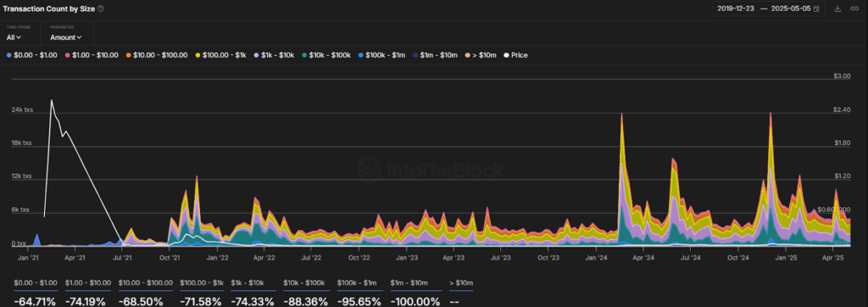This screenshot has height=307, width=868.
Task: Click the 24k txs y-axis label
Action: 22,109
